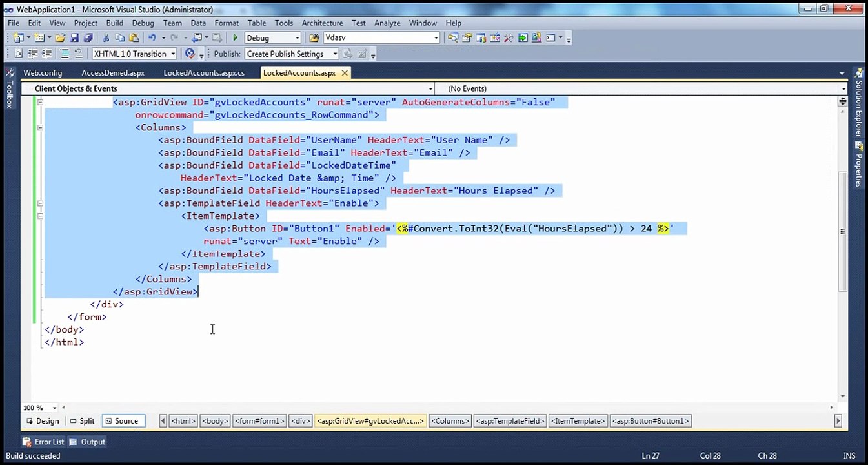The height and width of the screenshot is (465, 868).
Task: Click the Increase Indent icon
Action: point(46,54)
